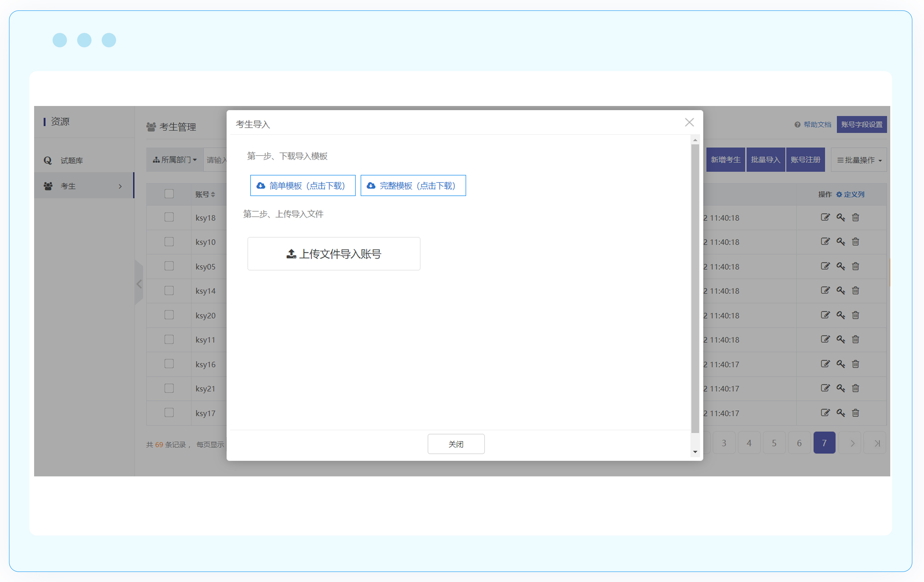
Task: Collapse sidebar using left arrow handle
Action: pyautogui.click(x=139, y=284)
